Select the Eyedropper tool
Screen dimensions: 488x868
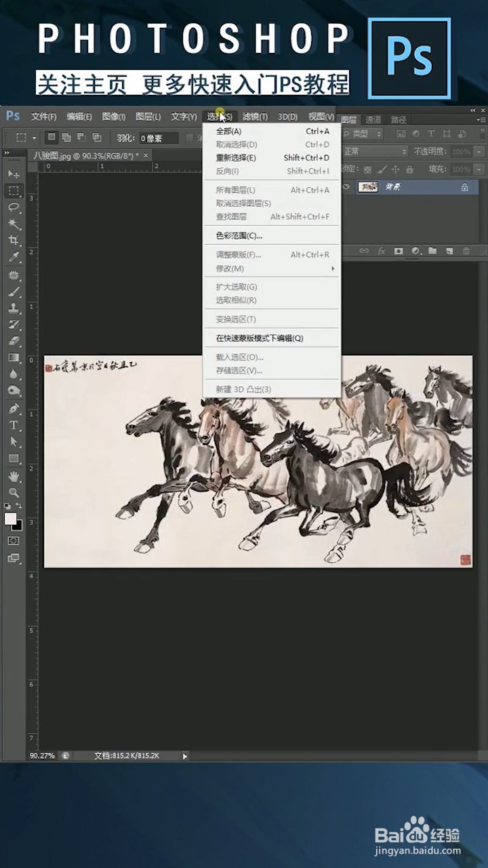pyautogui.click(x=14, y=257)
